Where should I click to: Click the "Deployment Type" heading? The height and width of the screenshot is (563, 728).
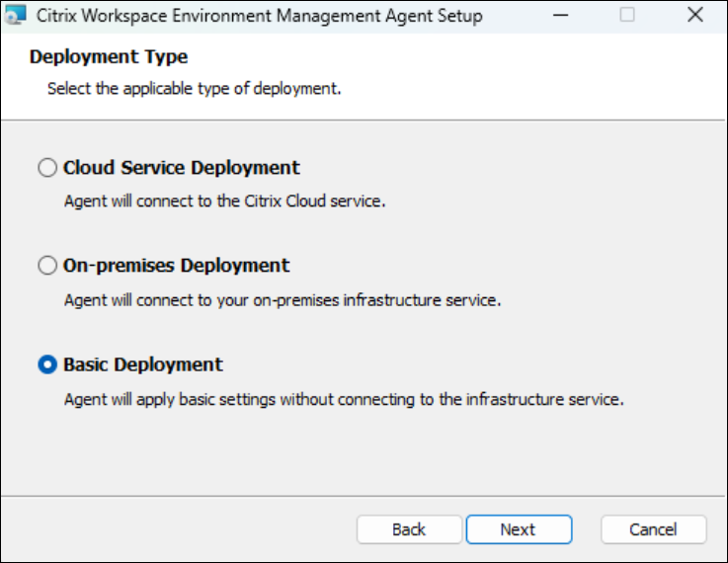point(109,56)
